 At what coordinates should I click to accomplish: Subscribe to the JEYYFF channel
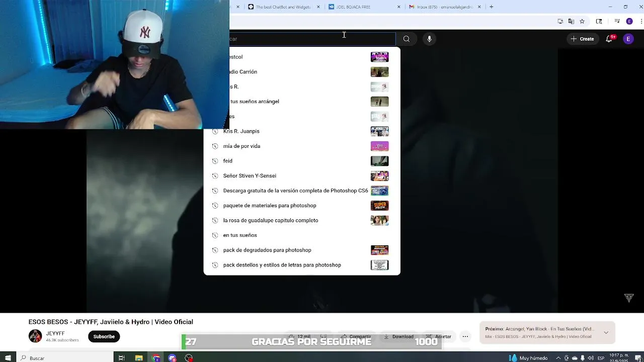click(x=104, y=336)
